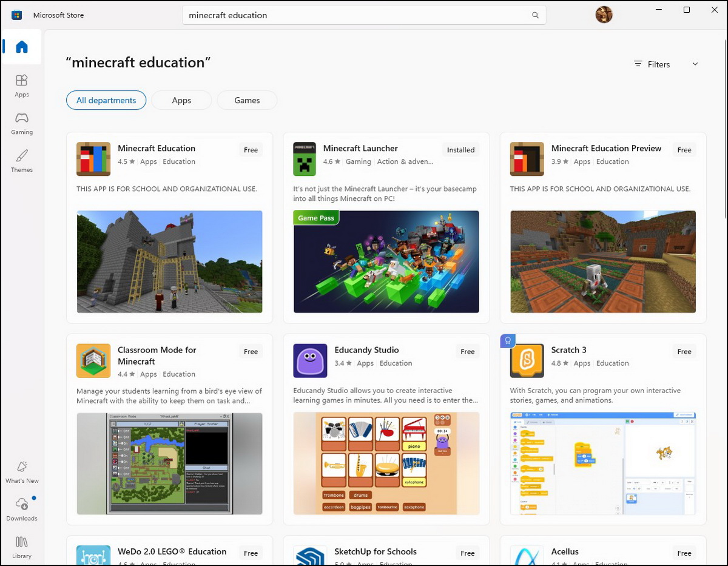This screenshot has width=728, height=566.
Task: Expand the Filters chevron
Action: tap(695, 64)
